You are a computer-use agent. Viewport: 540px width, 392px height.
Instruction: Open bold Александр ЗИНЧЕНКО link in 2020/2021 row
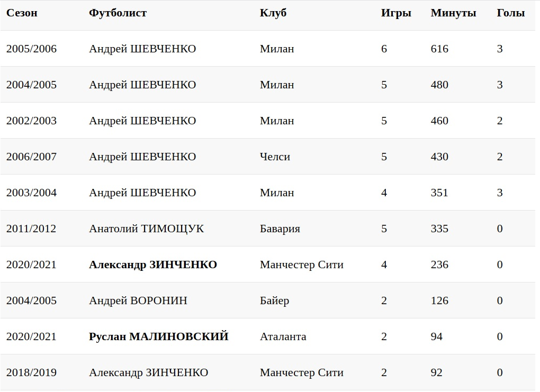[153, 265]
